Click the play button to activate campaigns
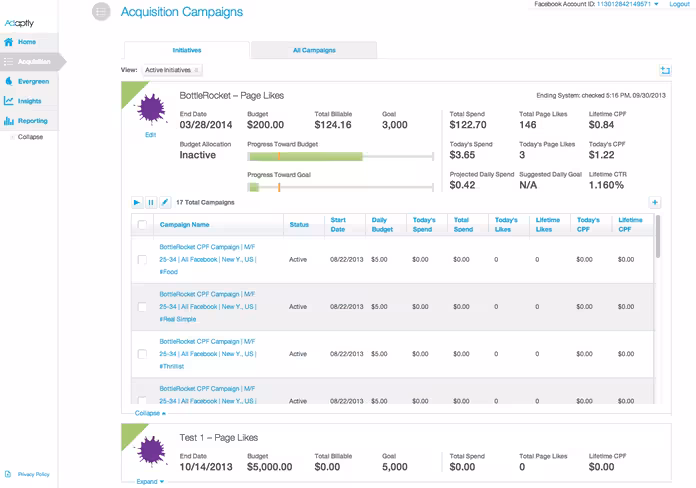This screenshot has width=696, height=488. coord(137,202)
